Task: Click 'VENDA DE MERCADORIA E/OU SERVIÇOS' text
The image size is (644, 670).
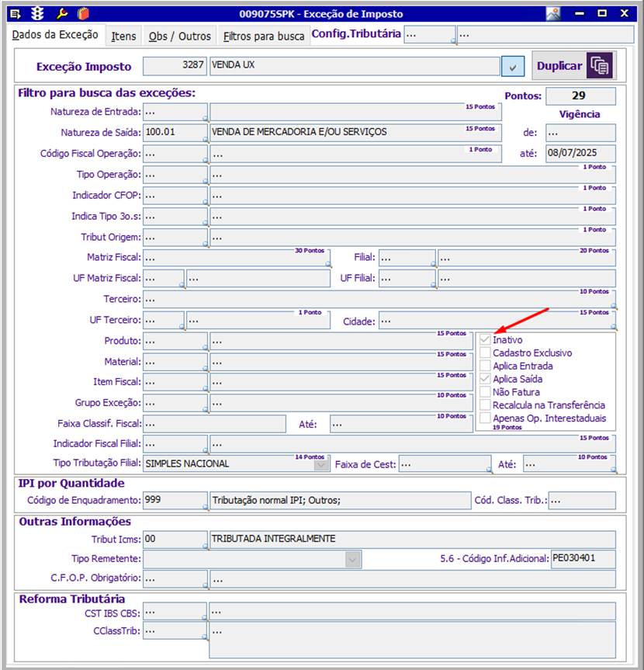Action: click(x=299, y=132)
